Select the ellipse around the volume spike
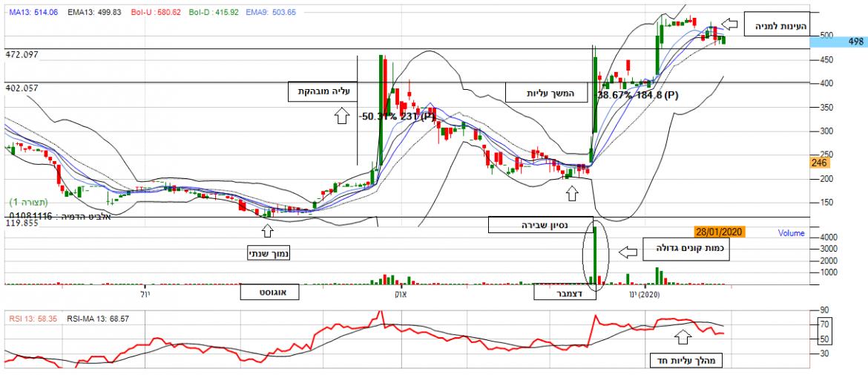 (x=596, y=252)
